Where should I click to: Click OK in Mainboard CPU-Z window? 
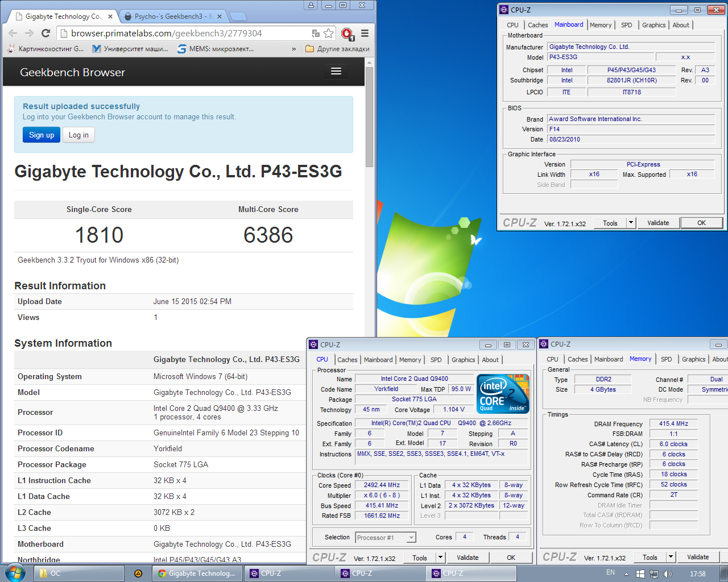(x=701, y=223)
